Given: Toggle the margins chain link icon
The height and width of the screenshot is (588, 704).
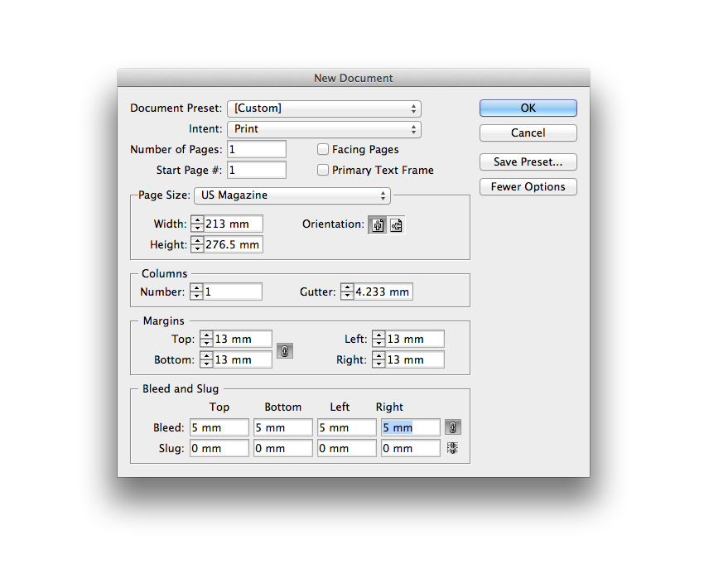Looking at the screenshot, I should [x=284, y=350].
